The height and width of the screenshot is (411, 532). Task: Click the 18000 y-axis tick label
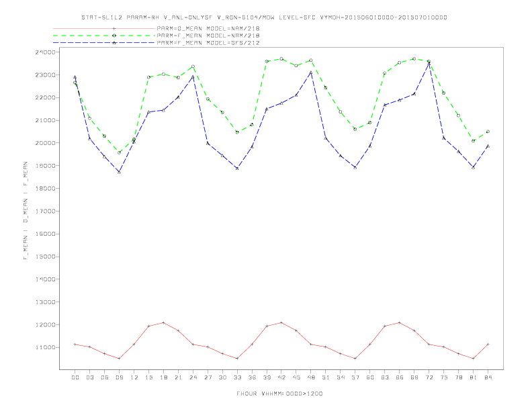45,189
